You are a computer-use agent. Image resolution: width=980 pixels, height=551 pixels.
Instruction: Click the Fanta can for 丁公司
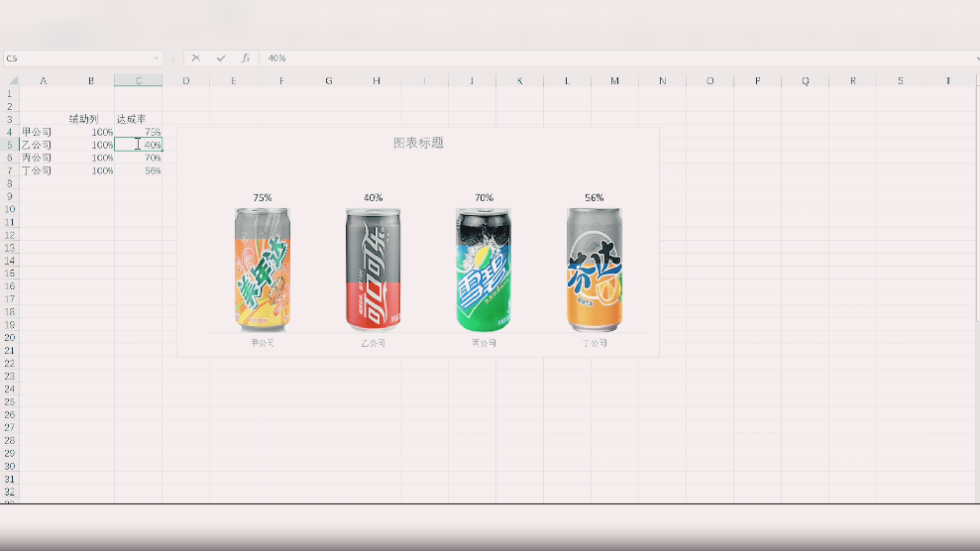point(595,270)
